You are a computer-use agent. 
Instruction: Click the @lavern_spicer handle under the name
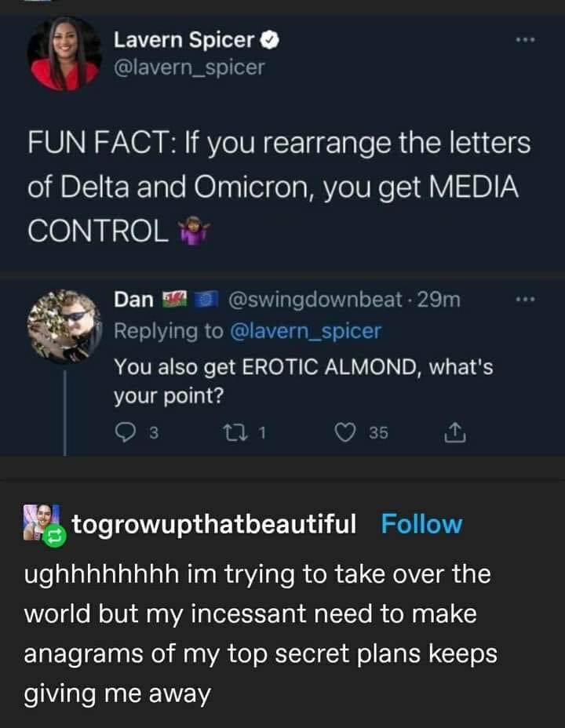tap(190, 67)
